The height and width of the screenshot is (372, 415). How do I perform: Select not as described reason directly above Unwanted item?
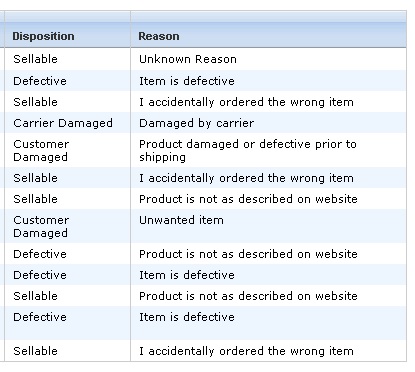248,199
